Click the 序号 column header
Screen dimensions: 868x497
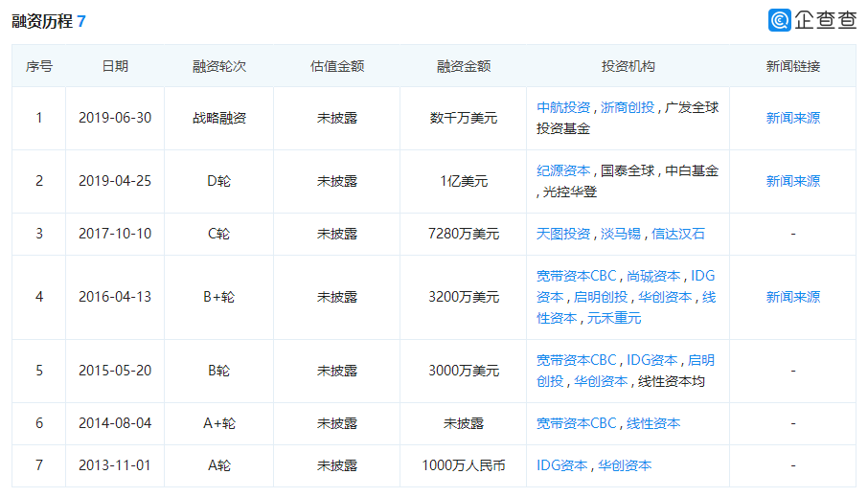click(38, 66)
